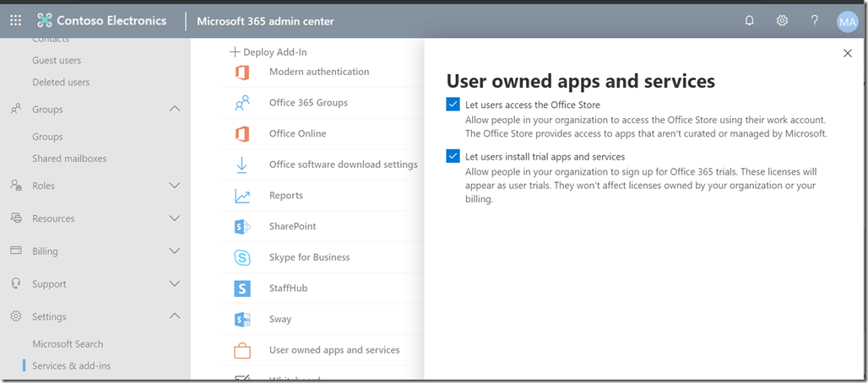Open the app launcher waffle icon
The height and width of the screenshot is (383, 868).
pyautogui.click(x=16, y=21)
